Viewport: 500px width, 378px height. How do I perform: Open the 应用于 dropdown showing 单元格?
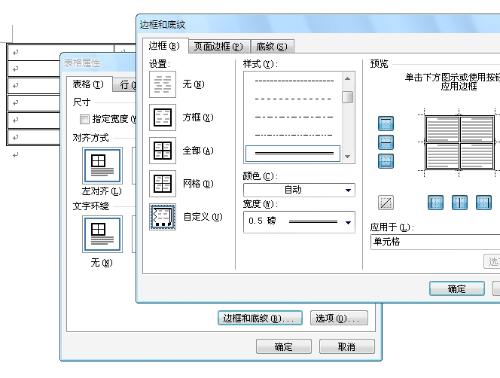coord(435,241)
